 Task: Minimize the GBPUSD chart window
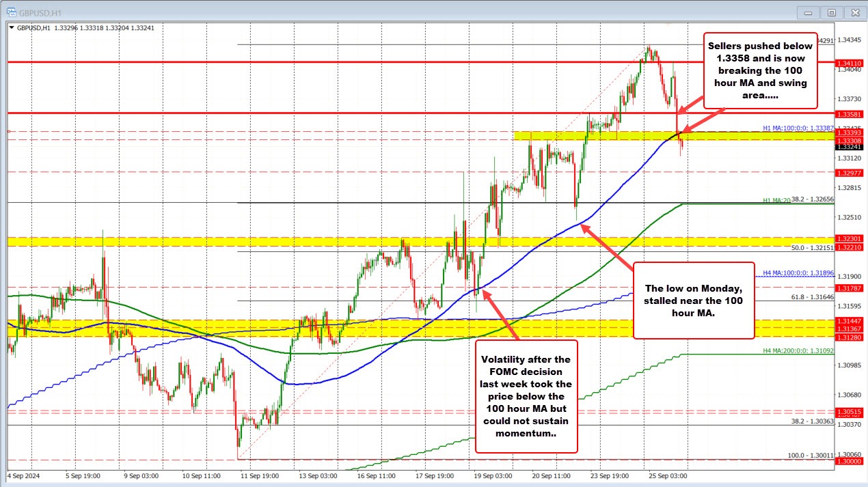pyautogui.click(x=808, y=12)
